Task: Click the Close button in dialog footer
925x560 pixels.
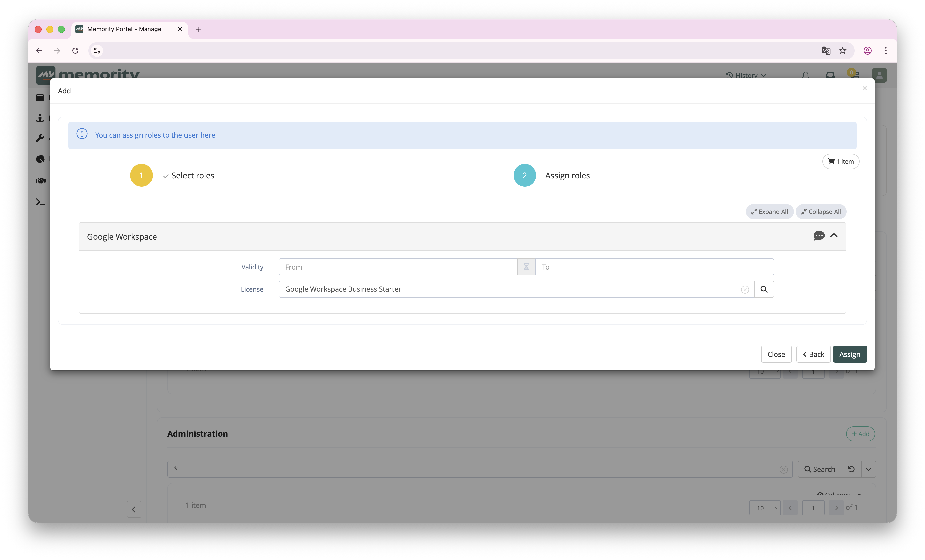Action: [776, 354]
